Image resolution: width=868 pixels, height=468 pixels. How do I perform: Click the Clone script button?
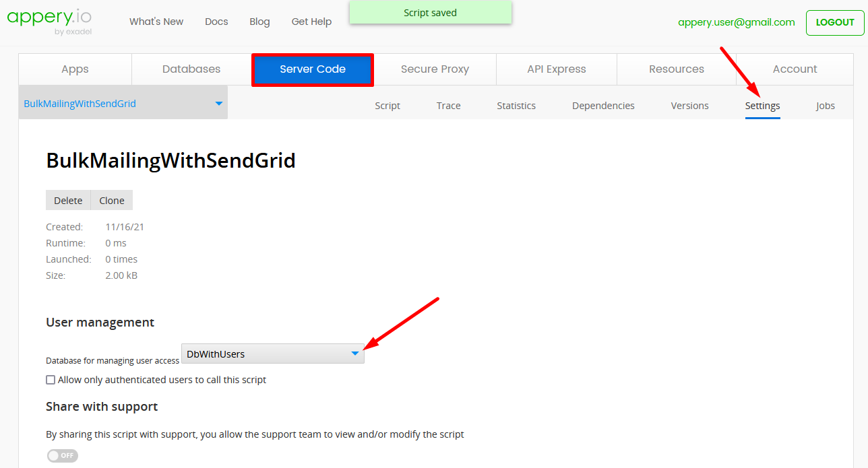click(112, 201)
